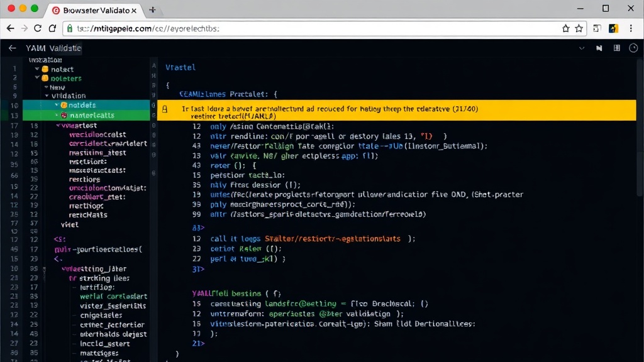644x362 pixels.
Task: Click the YAMLlfieli bessins code line
Action: 236,293
